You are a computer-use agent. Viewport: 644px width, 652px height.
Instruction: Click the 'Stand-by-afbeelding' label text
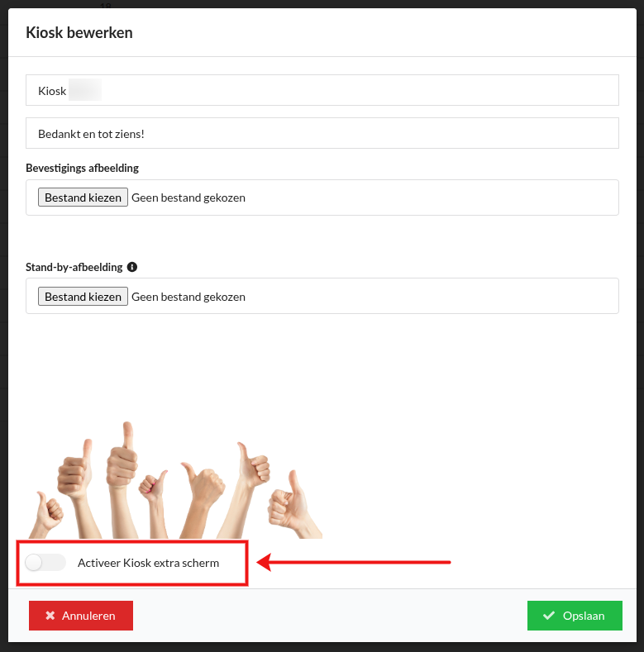click(74, 268)
